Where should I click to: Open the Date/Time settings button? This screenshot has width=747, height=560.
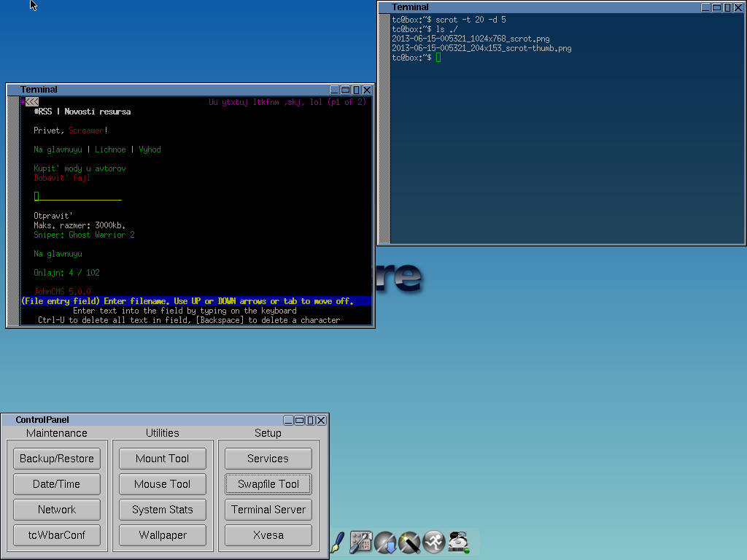click(57, 484)
